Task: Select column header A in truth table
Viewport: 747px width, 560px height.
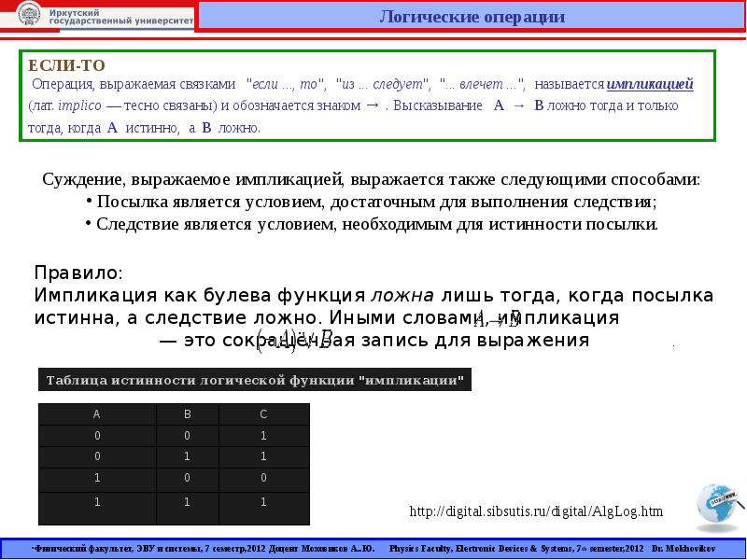Action: [x=97, y=414]
